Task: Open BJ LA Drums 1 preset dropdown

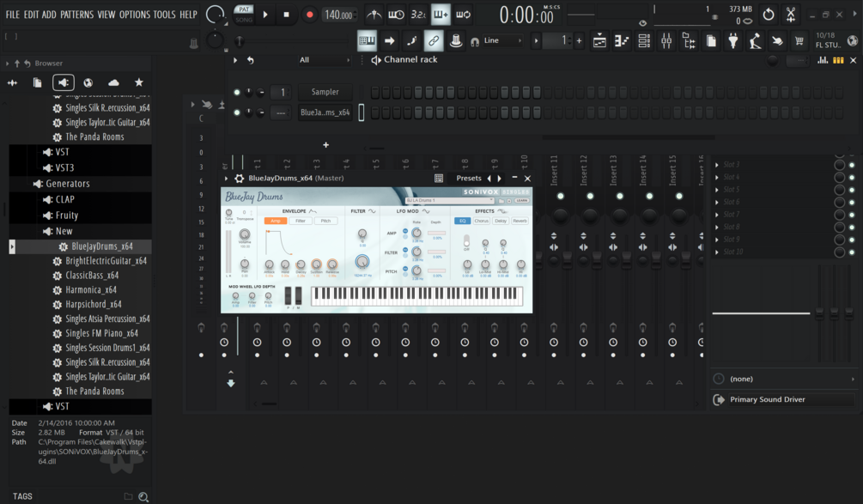Action: click(450, 201)
